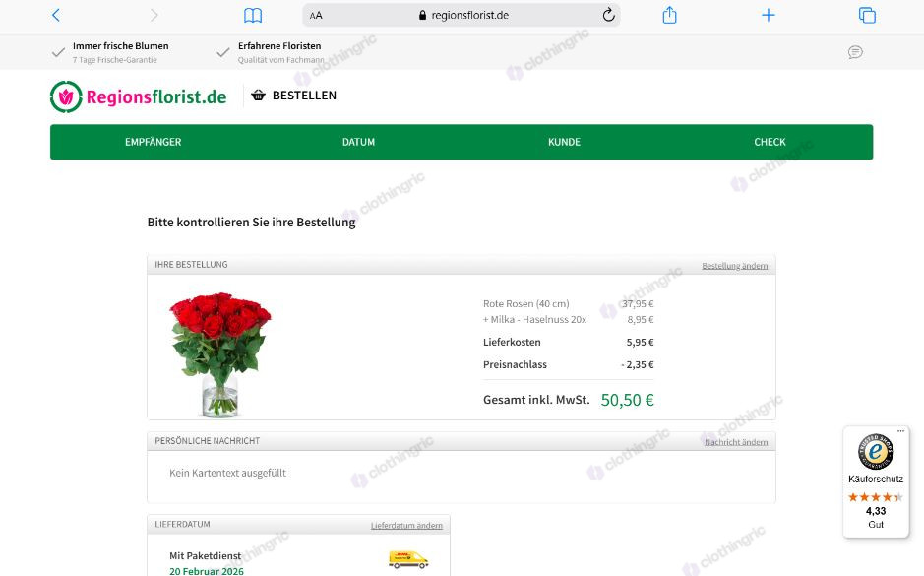Open Safari bookmarks book icon
924x576 pixels.
[x=253, y=16]
